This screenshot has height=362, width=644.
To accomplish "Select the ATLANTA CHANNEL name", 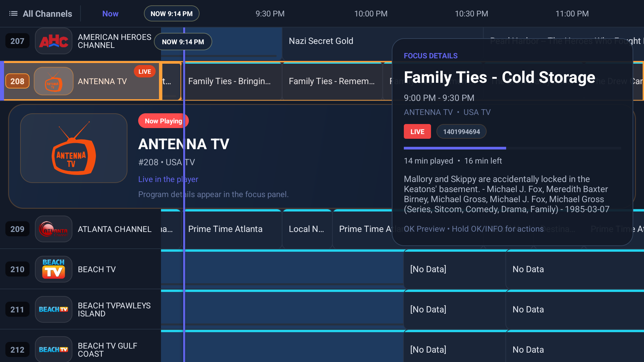I will pyautogui.click(x=115, y=229).
